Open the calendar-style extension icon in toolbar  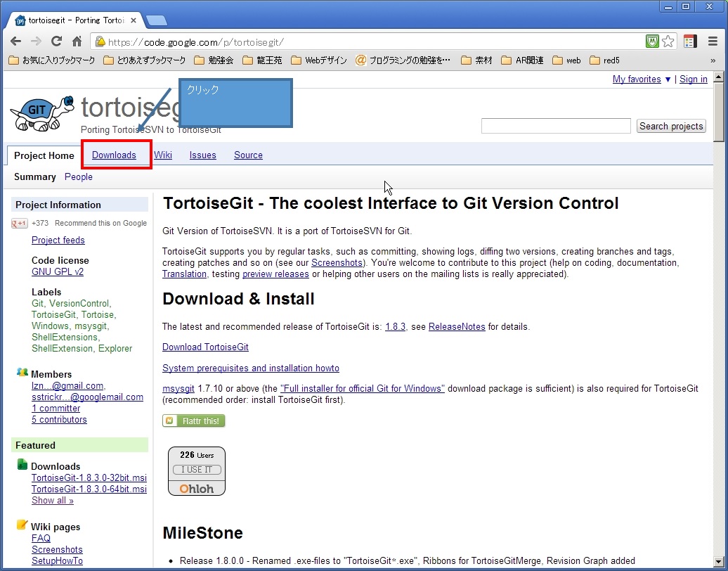(x=690, y=41)
